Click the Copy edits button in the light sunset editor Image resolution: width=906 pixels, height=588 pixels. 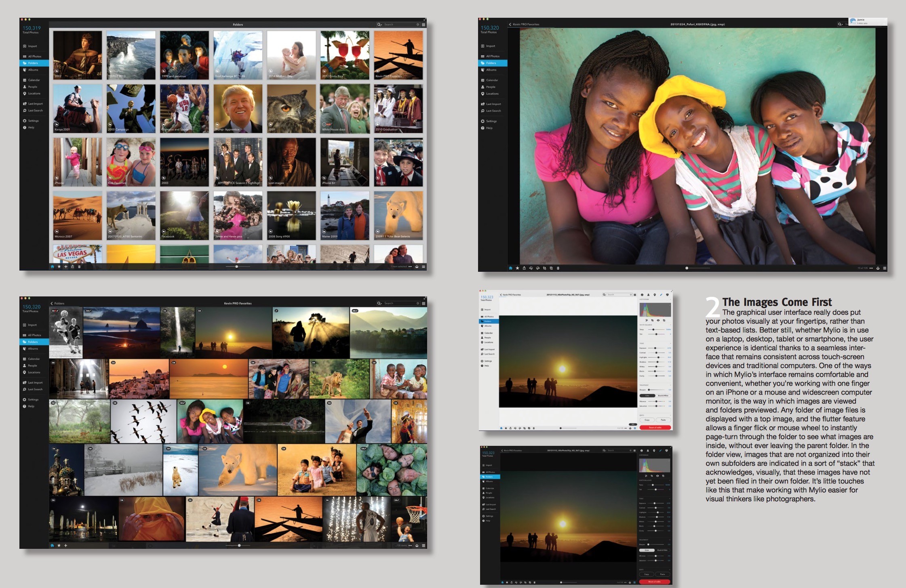647,420
